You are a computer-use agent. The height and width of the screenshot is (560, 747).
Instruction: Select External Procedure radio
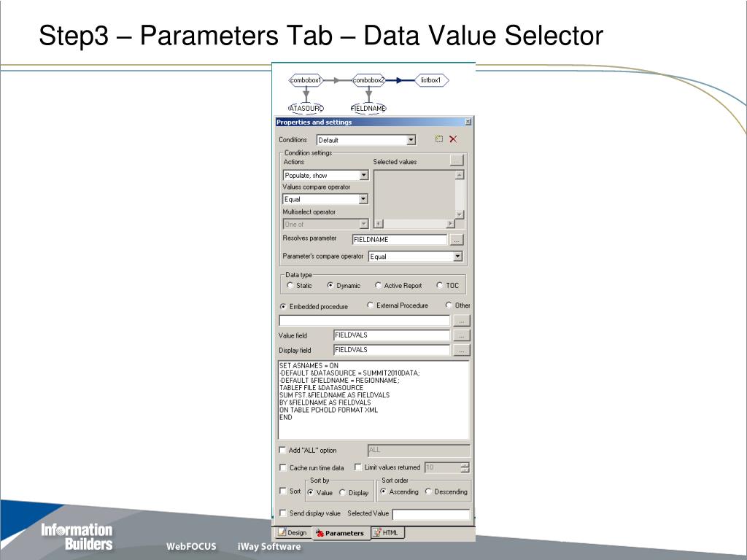[370, 305]
